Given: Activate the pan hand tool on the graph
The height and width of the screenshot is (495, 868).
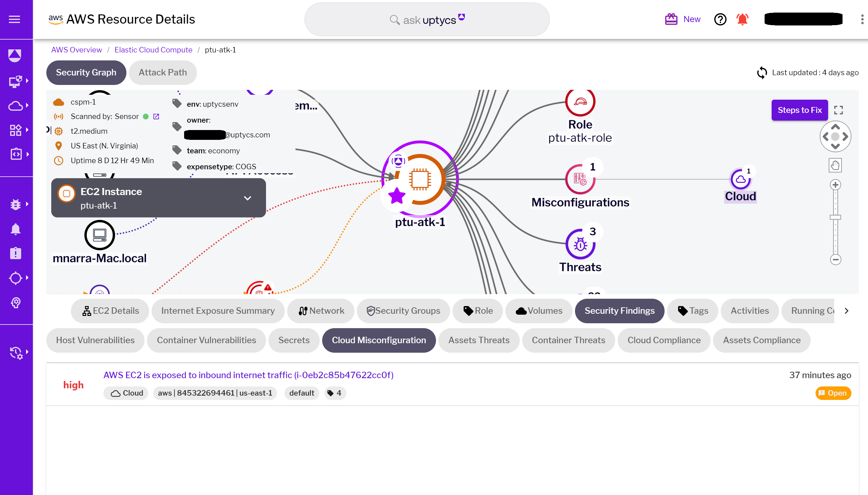Looking at the screenshot, I should click(x=835, y=165).
